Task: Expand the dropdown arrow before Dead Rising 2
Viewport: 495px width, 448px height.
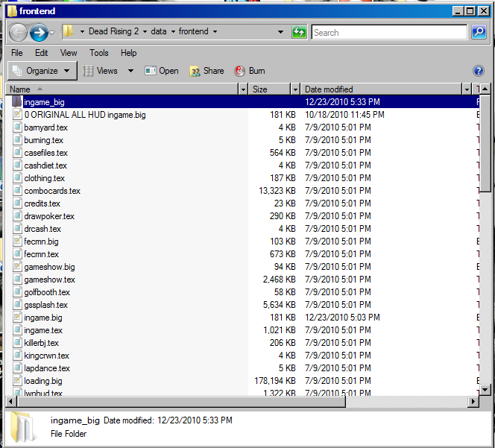Action: click(x=82, y=32)
